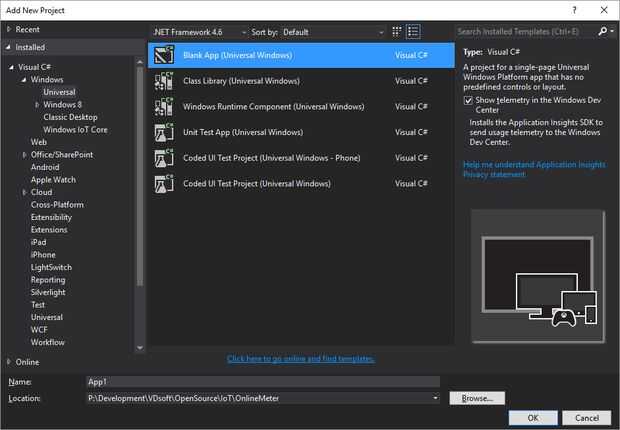The height and width of the screenshot is (430, 620).
Task: Click the search magnifier icon
Action: (x=603, y=31)
